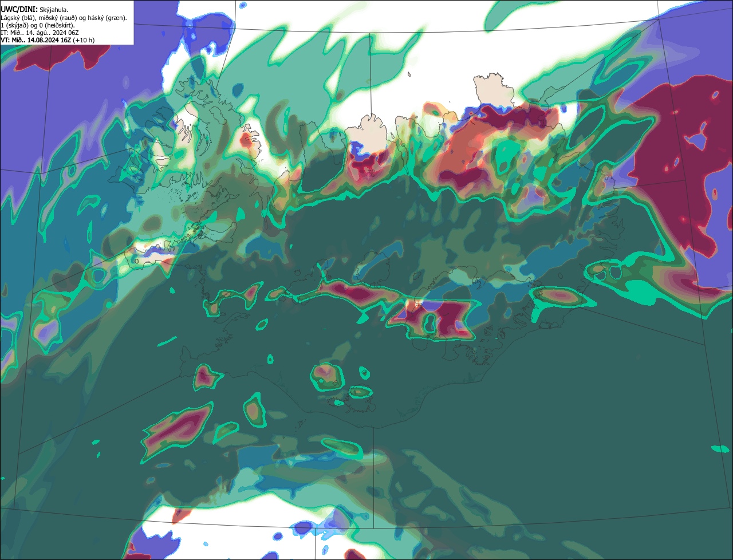Click the "Lágský (blá), miðský (rauð)" legend line
The image size is (733, 560).
point(64,18)
